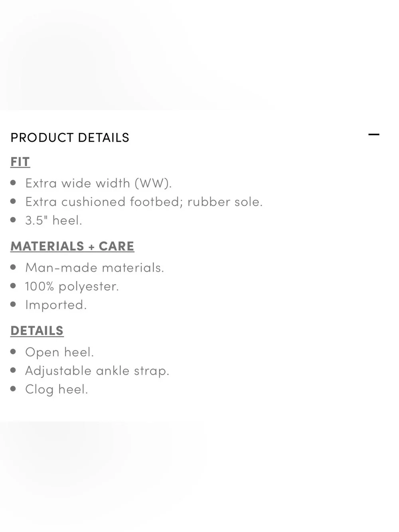Click the 'Extra cushioned footbed; rubber sole.' line
Viewport: 399px width, 532px height.
click(144, 202)
